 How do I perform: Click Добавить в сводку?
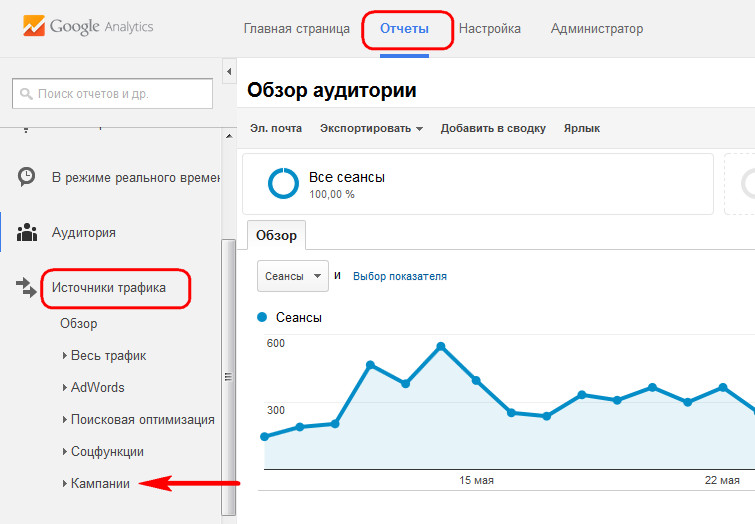pos(493,128)
